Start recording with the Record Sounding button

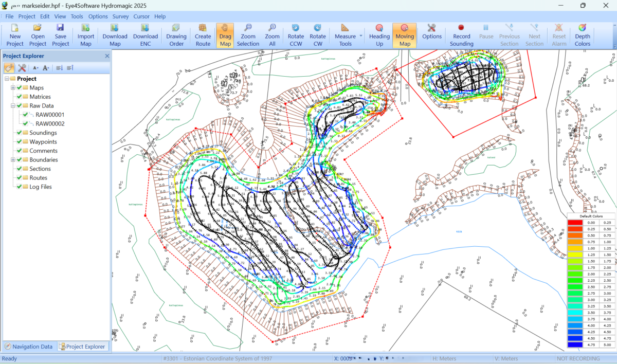461,35
